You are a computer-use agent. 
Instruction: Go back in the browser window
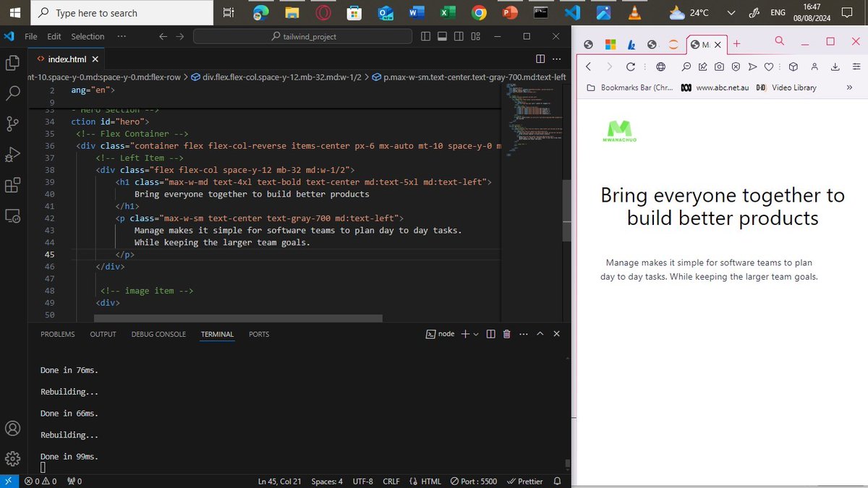point(587,67)
